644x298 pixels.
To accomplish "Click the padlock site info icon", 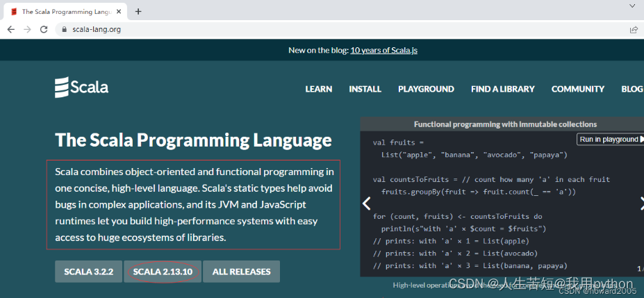I will [63, 30].
